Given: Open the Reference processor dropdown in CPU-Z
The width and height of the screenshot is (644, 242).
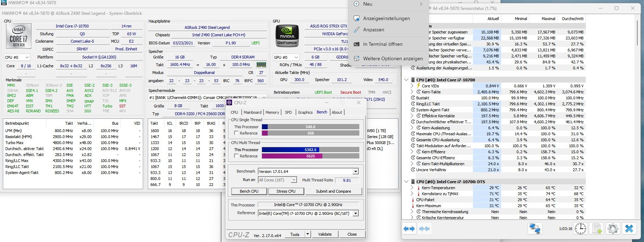Looking at the screenshot, I should (x=356, y=213).
